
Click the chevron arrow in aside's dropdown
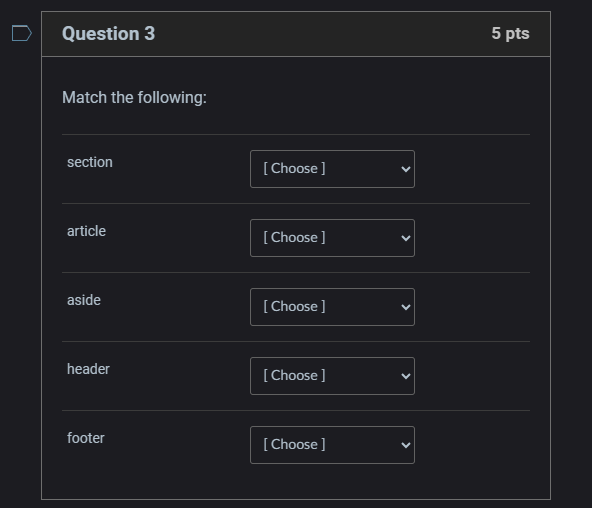(406, 307)
